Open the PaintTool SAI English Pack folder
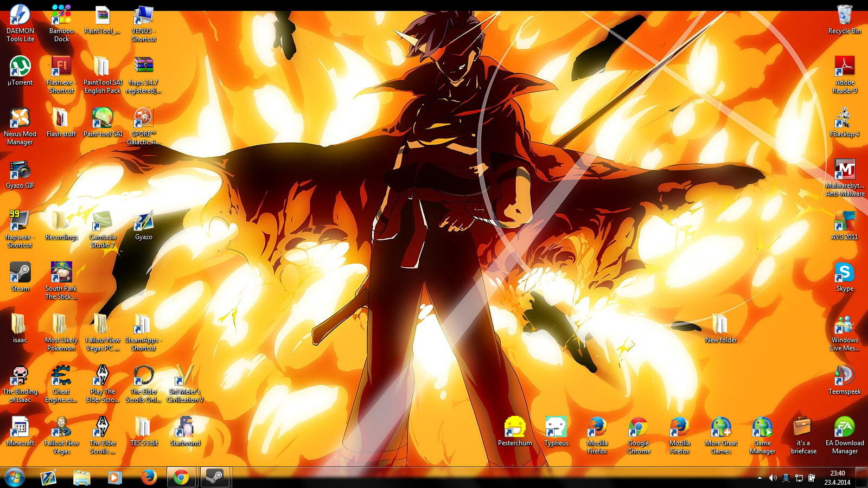This screenshot has width=868, height=488. tap(103, 75)
